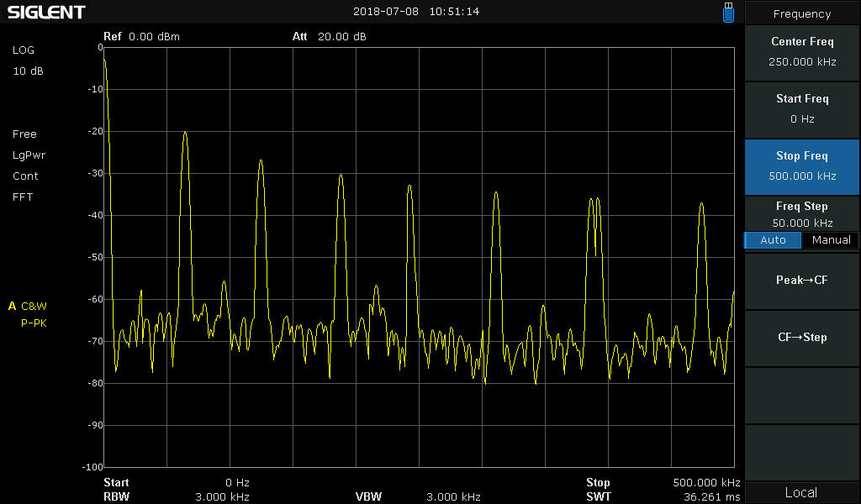The width and height of the screenshot is (861, 504).
Task: Click the RBW 3.000 kHz readout
Action: point(177,496)
